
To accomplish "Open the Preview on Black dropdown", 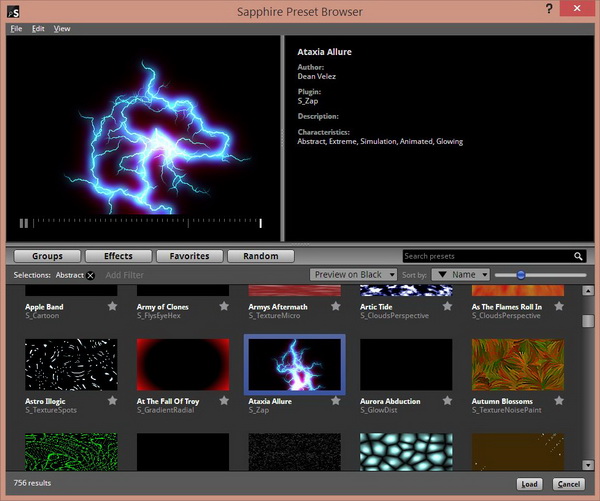I will (x=353, y=274).
